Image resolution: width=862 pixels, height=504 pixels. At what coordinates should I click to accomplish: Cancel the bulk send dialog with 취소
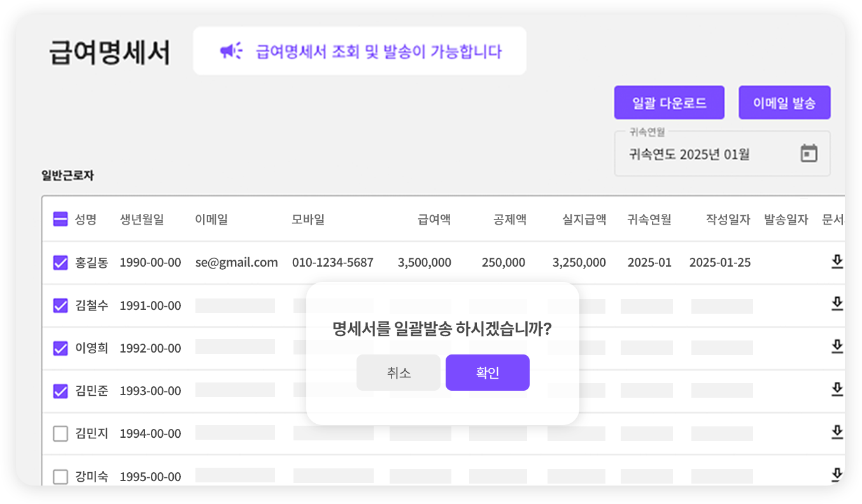pos(399,373)
